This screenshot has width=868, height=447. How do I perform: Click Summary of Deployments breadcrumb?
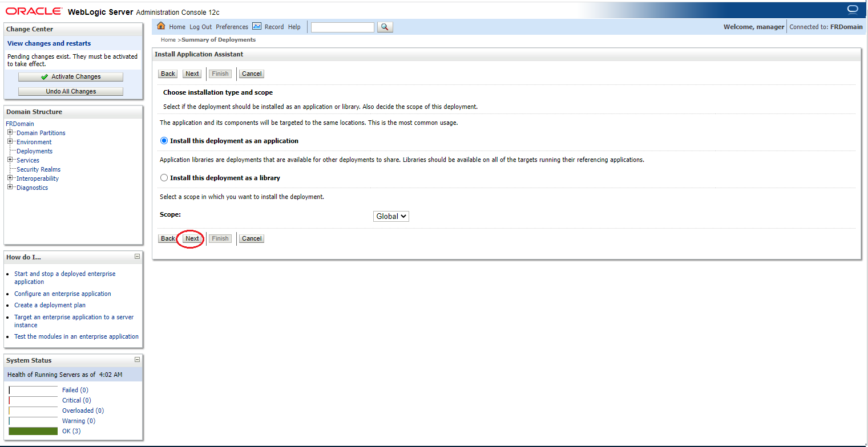pyautogui.click(x=219, y=40)
